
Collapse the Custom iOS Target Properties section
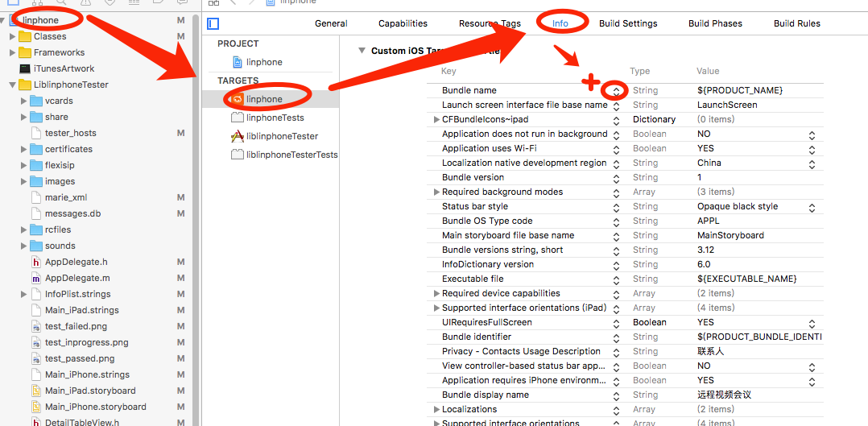point(362,51)
